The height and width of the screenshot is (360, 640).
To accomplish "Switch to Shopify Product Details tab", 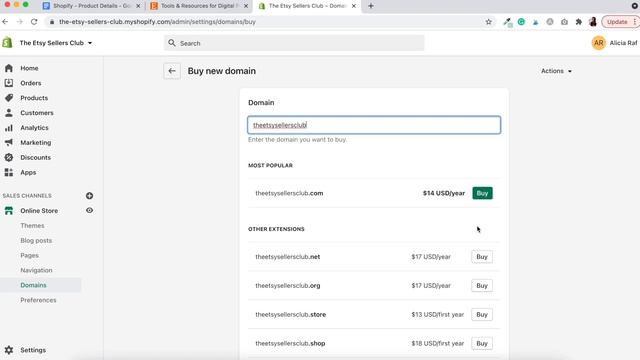I will pyautogui.click(x=92, y=6).
